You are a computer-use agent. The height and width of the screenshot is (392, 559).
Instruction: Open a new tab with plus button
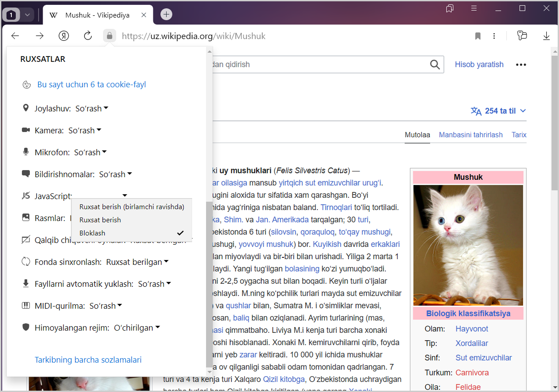tap(166, 14)
